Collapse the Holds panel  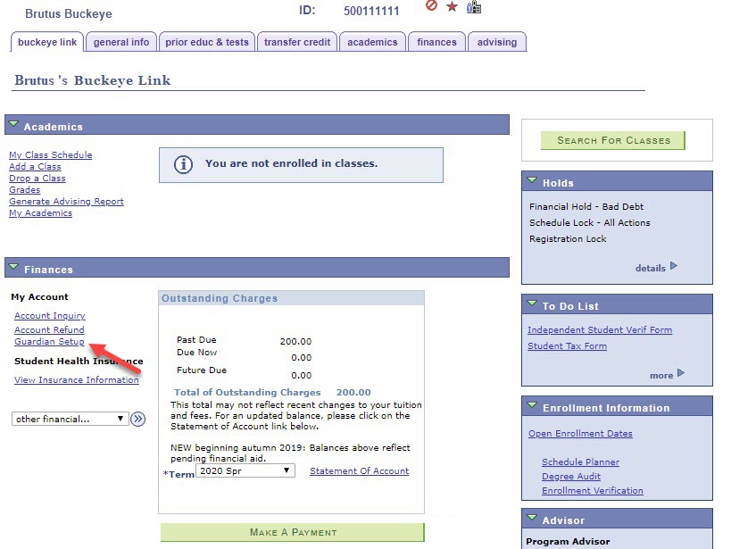(x=532, y=180)
